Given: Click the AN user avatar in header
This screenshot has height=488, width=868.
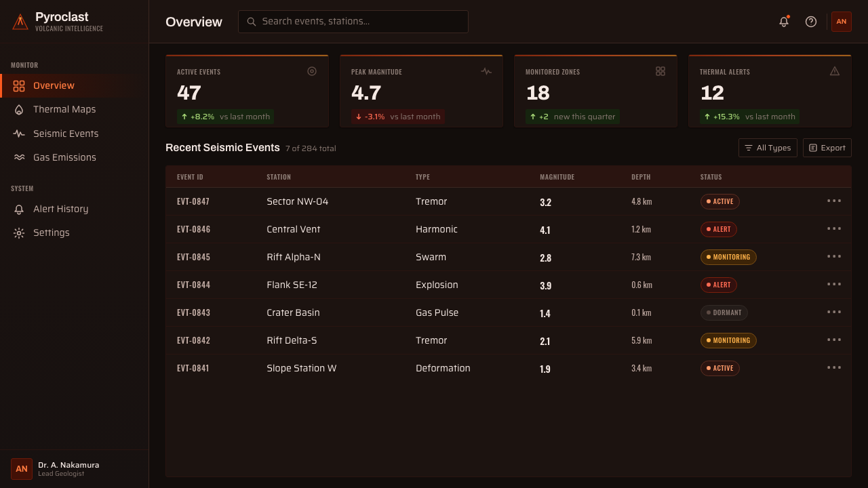Looking at the screenshot, I should [x=842, y=22].
